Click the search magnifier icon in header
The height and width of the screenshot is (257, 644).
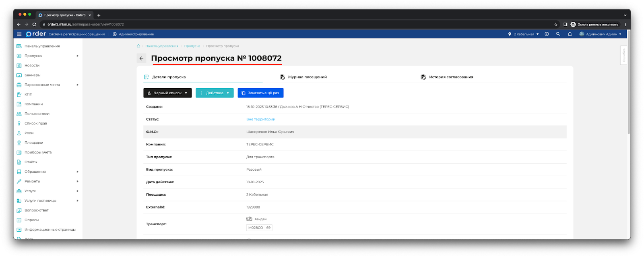coord(558,34)
